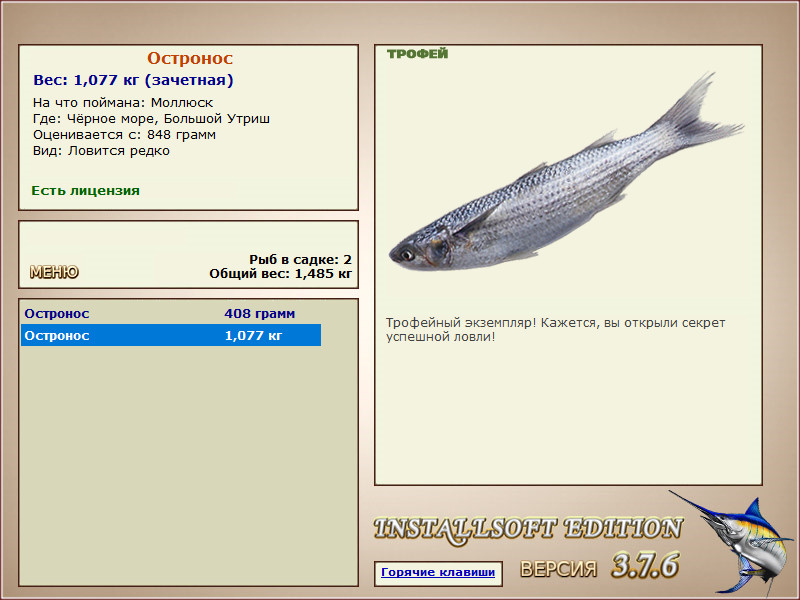Click the Вид: Ловится редко line
The height and width of the screenshot is (600, 800).
[102, 151]
